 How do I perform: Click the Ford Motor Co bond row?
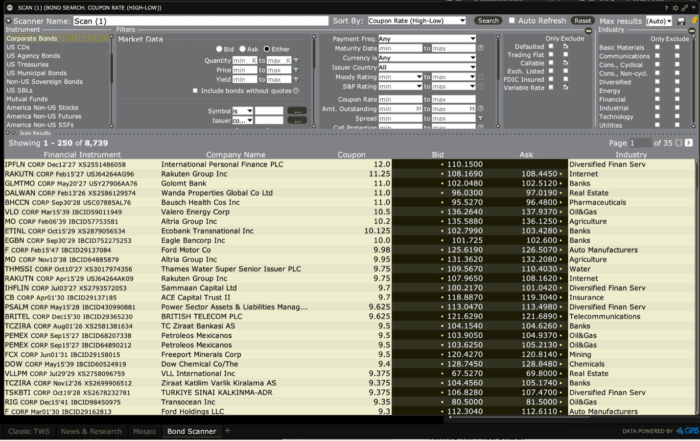coord(350,250)
